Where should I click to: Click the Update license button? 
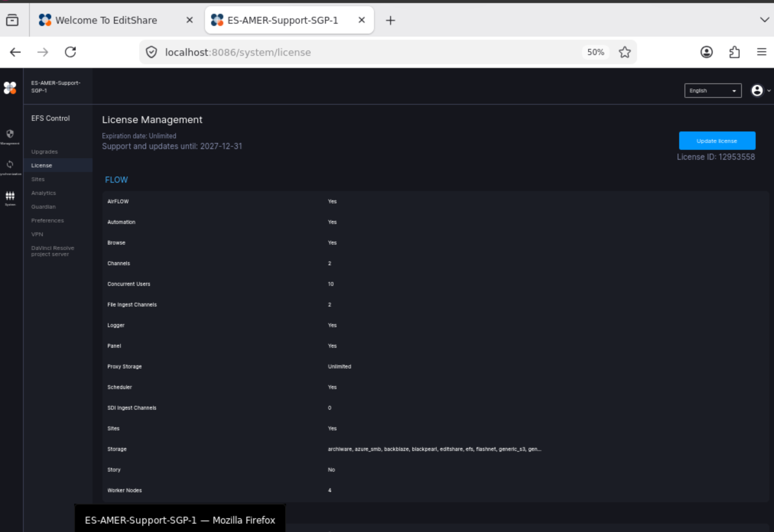pos(717,141)
